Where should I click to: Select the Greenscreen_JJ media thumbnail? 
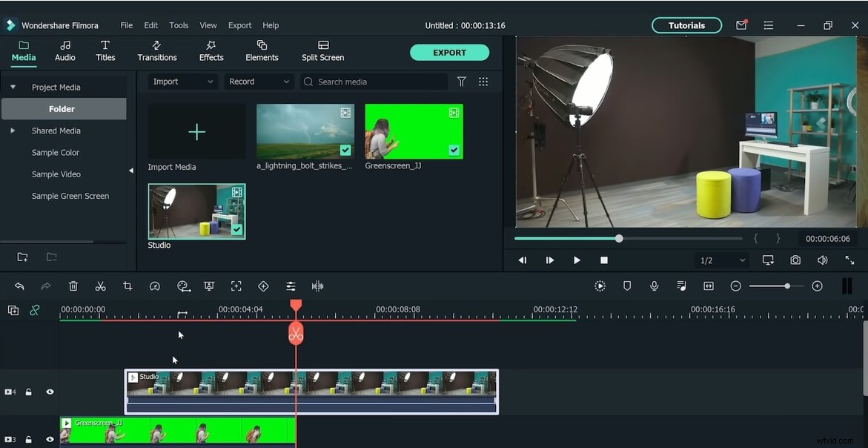[x=414, y=132]
